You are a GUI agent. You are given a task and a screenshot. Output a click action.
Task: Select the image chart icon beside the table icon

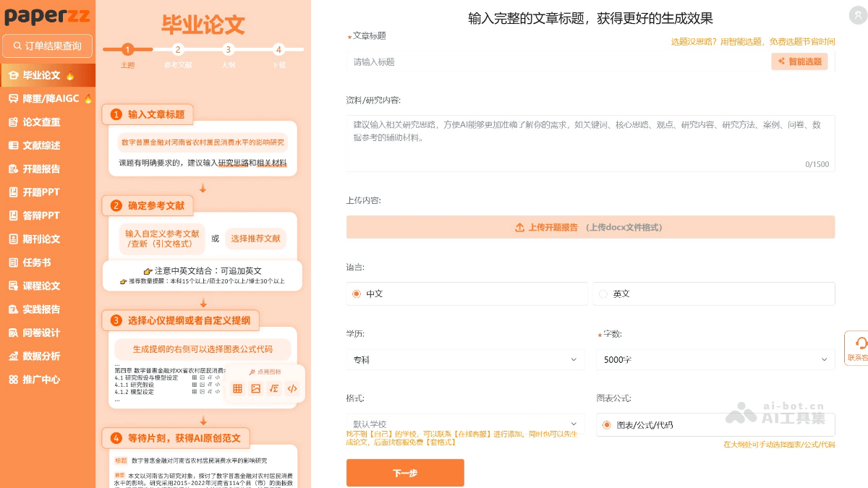pos(255,388)
